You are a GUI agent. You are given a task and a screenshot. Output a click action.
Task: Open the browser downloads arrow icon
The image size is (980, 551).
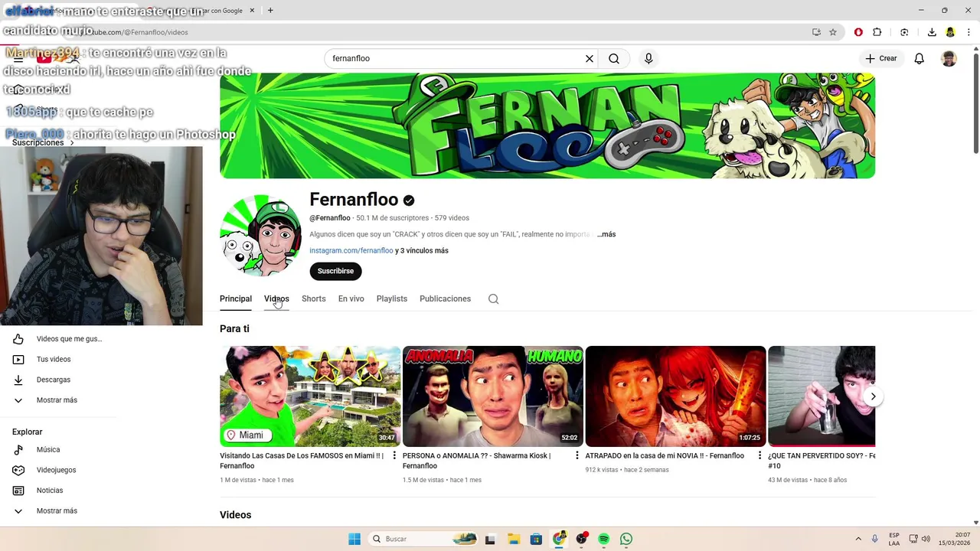pos(932,32)
